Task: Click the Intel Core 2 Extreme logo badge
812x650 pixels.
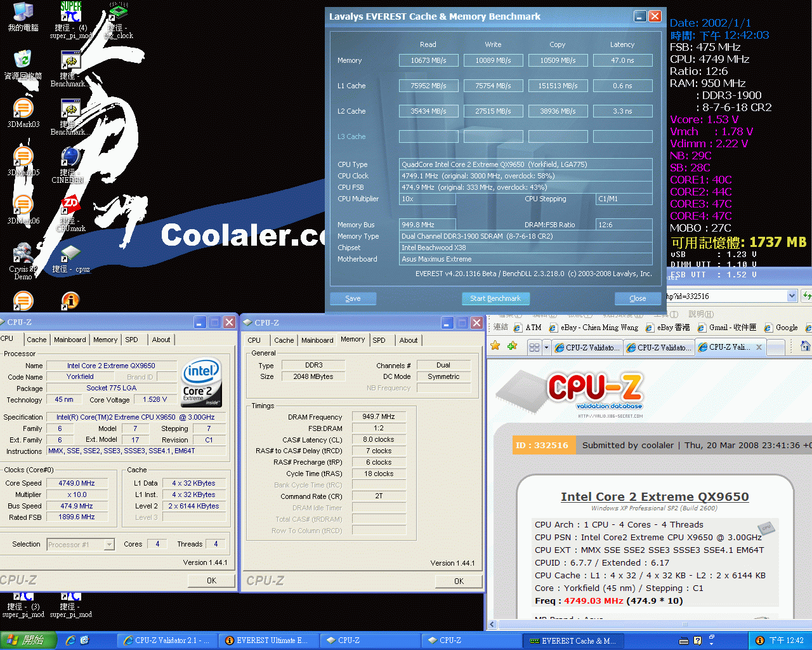Action: (202, 382)
